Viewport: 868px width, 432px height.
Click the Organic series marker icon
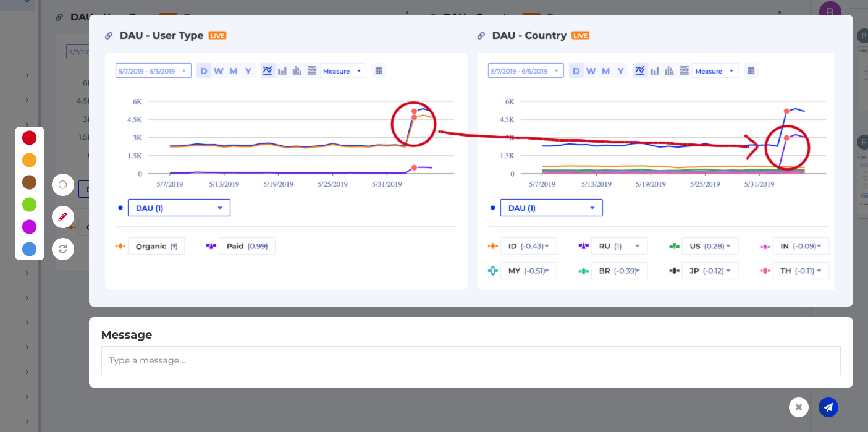[120, 246]
